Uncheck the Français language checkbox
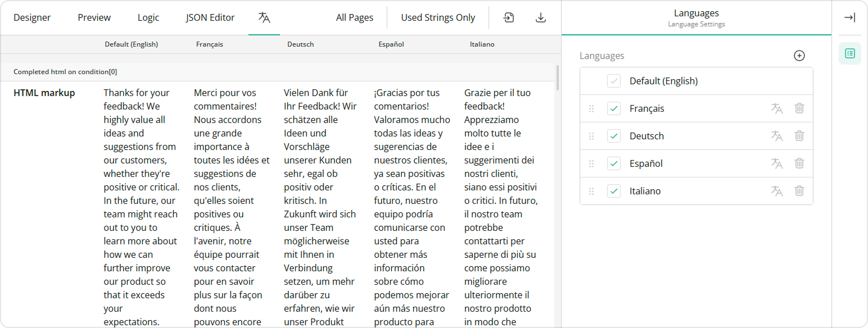The image size is (868, 328). click(x=613, y=108)
